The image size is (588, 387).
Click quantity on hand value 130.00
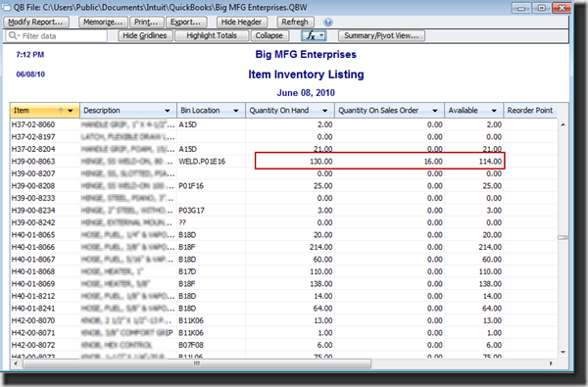[x=321, y=162]
